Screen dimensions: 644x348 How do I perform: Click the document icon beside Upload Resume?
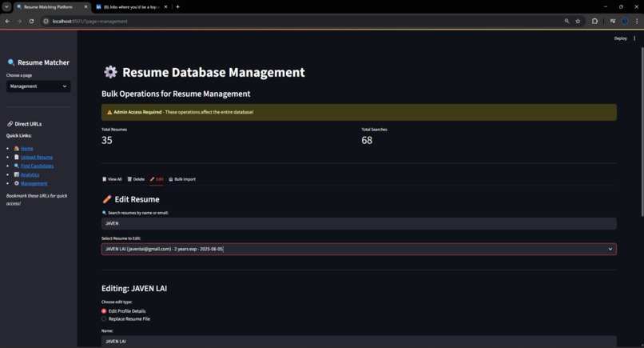pos(17,157)
